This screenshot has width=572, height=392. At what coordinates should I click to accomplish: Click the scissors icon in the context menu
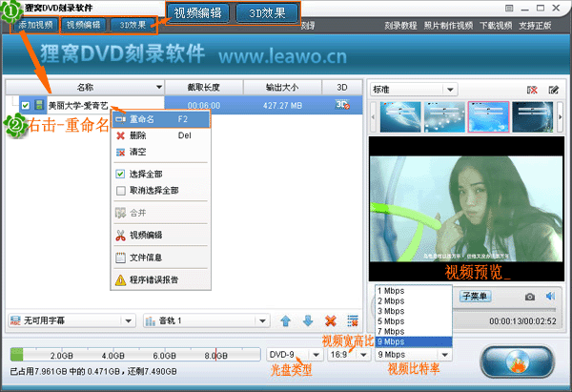click(120, 236)
